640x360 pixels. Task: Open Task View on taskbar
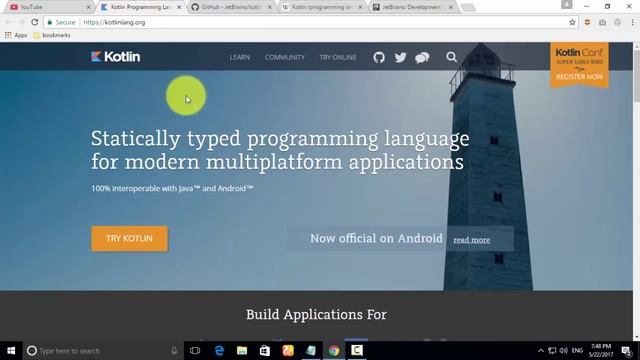click(195, 351)
